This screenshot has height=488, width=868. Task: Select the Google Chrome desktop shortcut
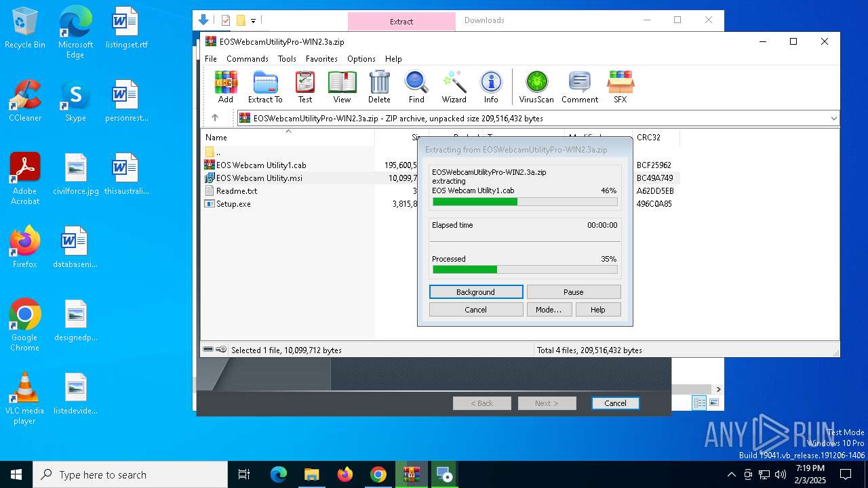click(x=25, y=325)
